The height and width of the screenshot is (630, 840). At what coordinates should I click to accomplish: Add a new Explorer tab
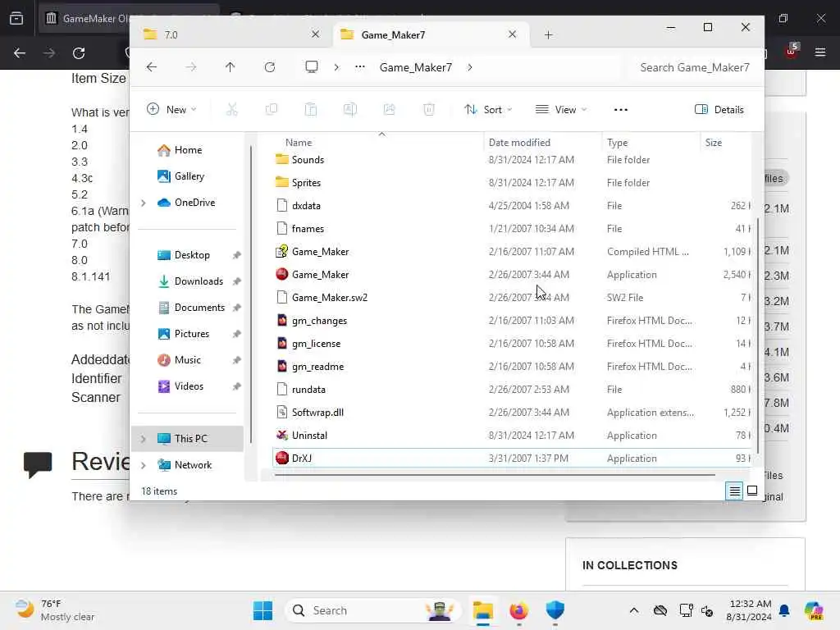pos(548,34)
